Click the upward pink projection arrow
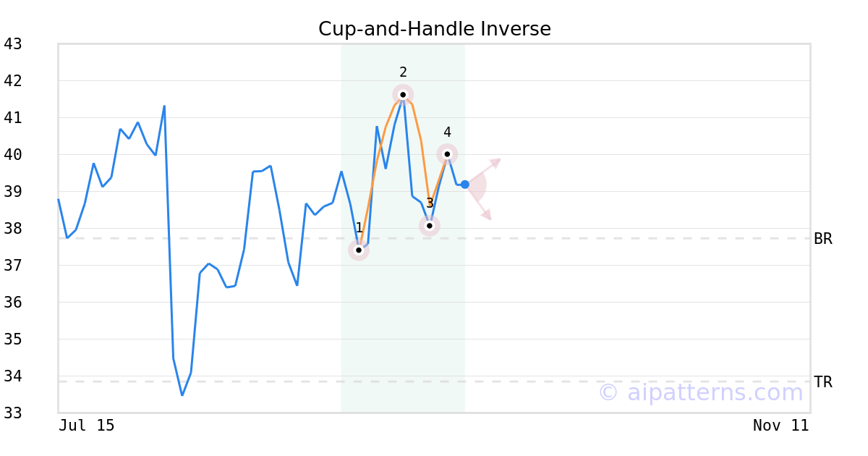Screen dimensions: 868x456 click(485, 171)
